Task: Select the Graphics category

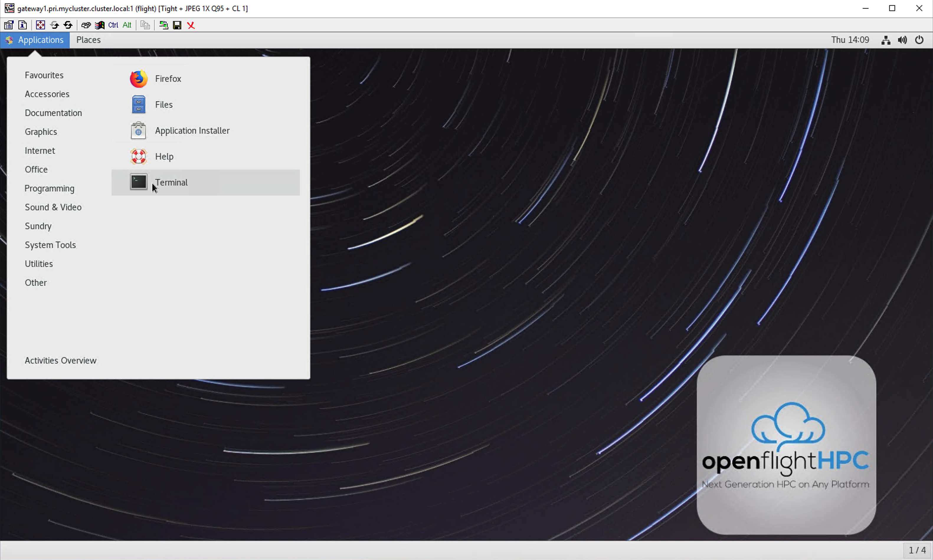Action: 41,132
